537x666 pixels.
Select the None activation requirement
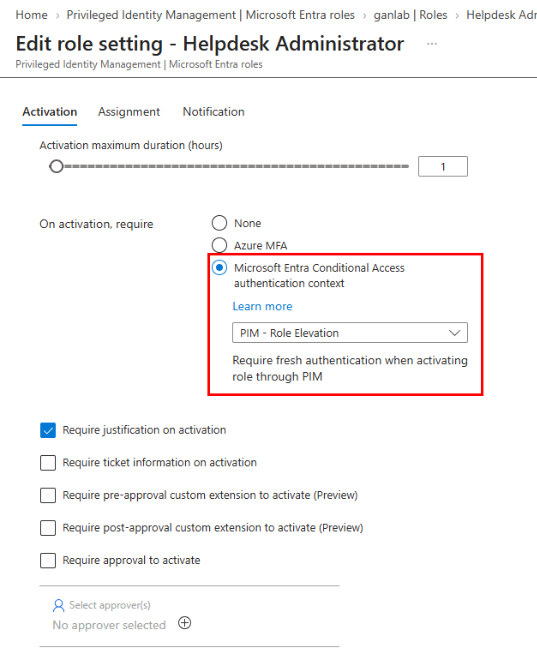tap(219, 223)
